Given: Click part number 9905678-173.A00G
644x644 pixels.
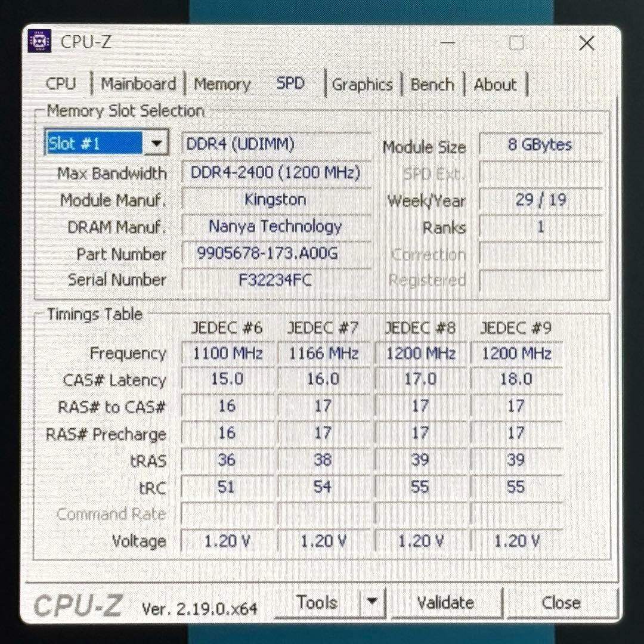Looking at the screenshot, I should click(x=276, y=253).
